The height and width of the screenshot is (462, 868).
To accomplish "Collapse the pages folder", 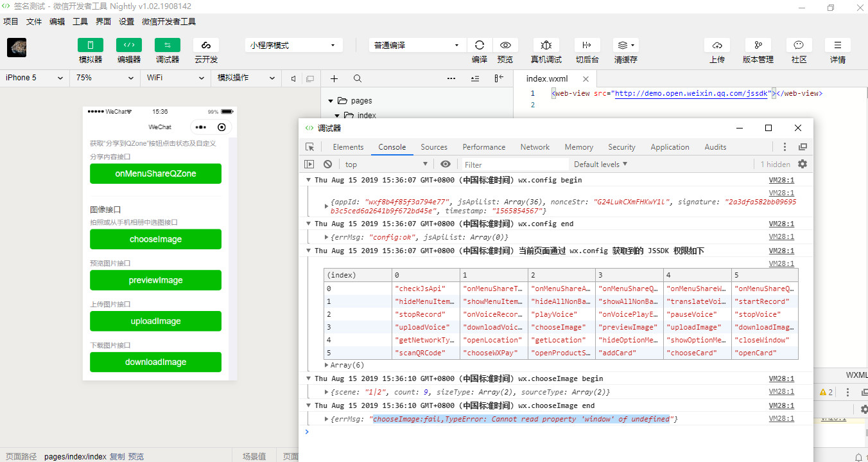I will click(331, 101).
